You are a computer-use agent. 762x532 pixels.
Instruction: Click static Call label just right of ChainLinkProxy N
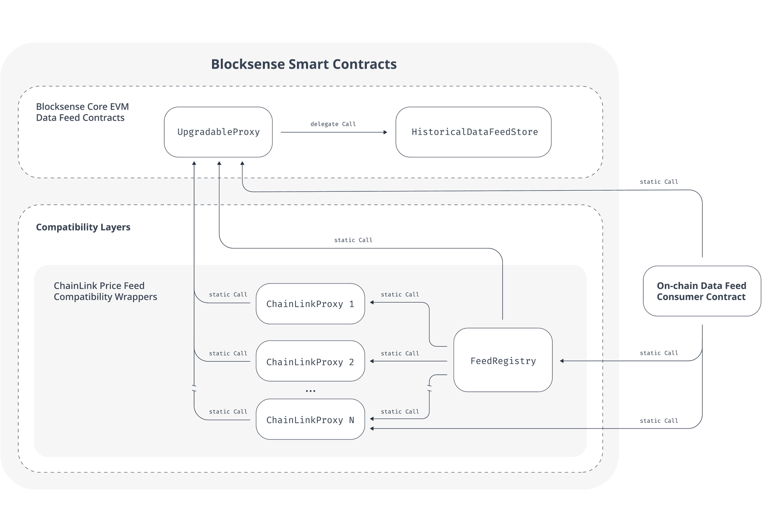pos(400,411)
